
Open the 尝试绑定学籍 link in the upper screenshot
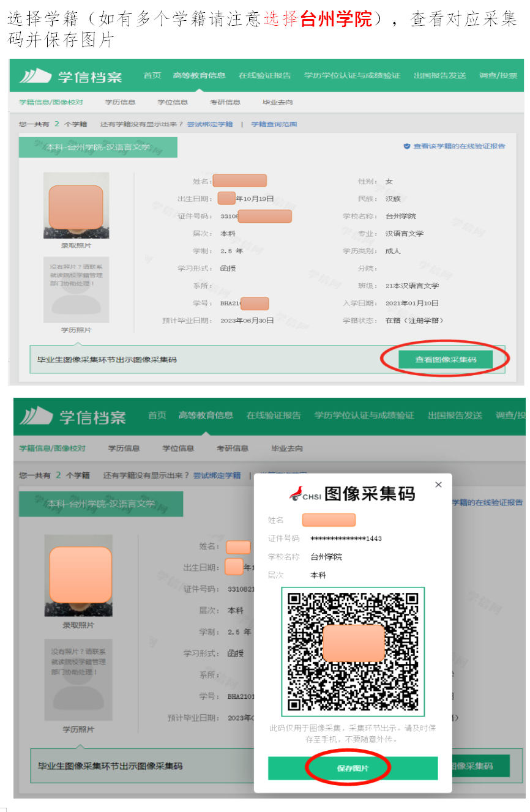210,124
